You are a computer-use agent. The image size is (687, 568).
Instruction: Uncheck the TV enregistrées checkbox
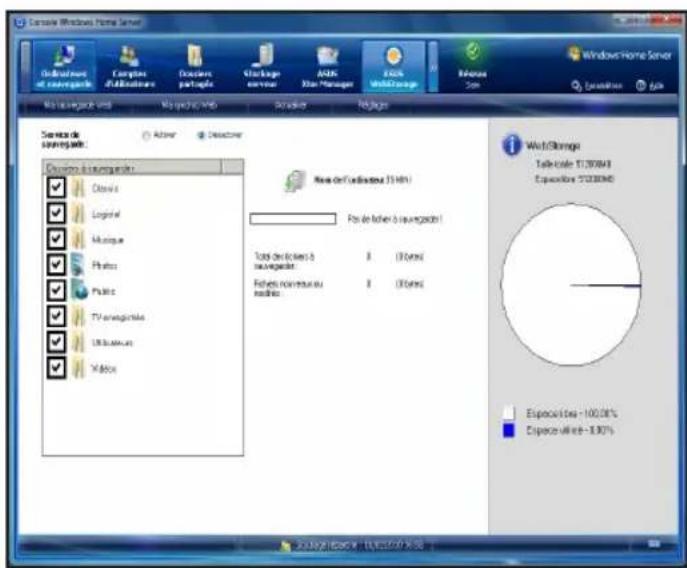point(56,316)
